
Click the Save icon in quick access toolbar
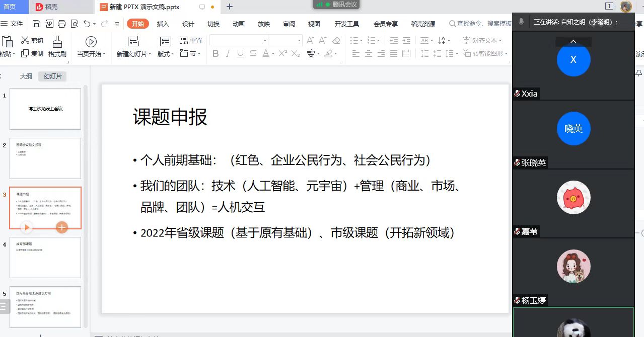[x=36, y=24]
